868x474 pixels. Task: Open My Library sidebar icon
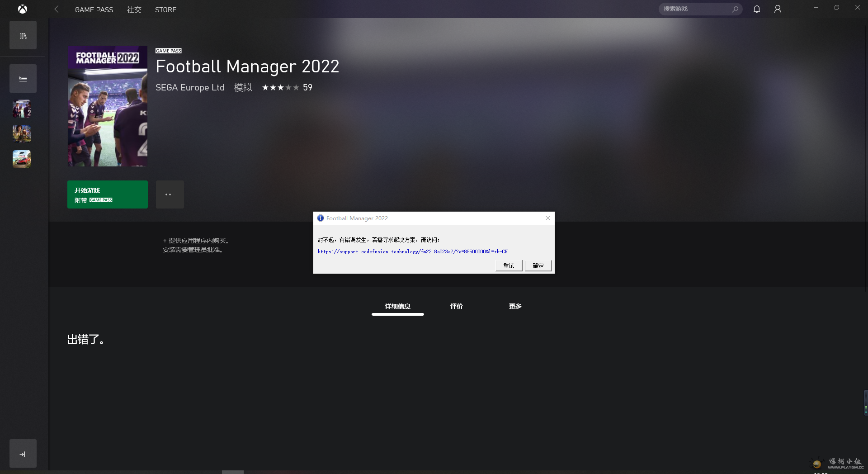23,35
